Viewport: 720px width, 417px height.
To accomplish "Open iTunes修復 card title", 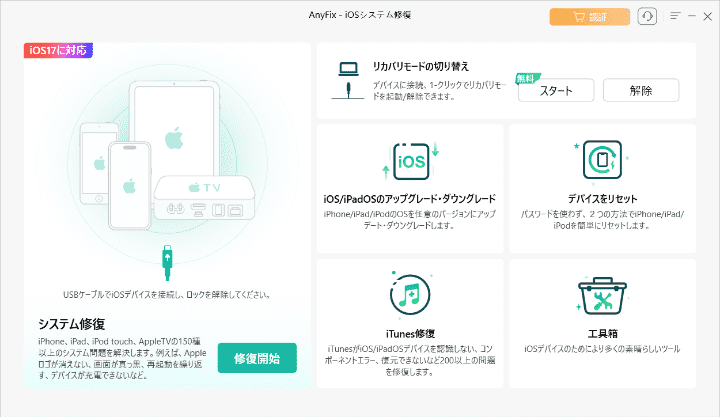I will (410, 333).
